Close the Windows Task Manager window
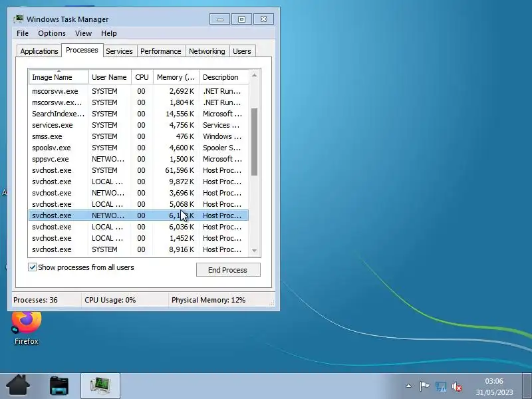532x399 pixels. click(x=263, y=19)
